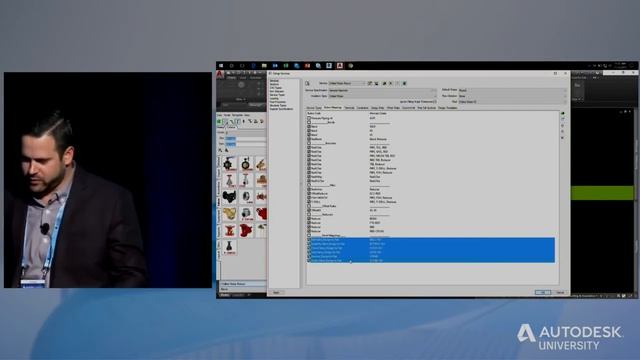This screenshot has height=360, width=640.
Task: Switch to the Design Templates tab
Action: 447,108
